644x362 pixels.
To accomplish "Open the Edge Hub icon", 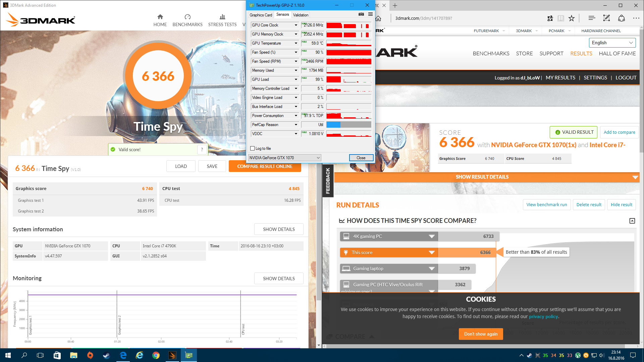I will (592, 18).
